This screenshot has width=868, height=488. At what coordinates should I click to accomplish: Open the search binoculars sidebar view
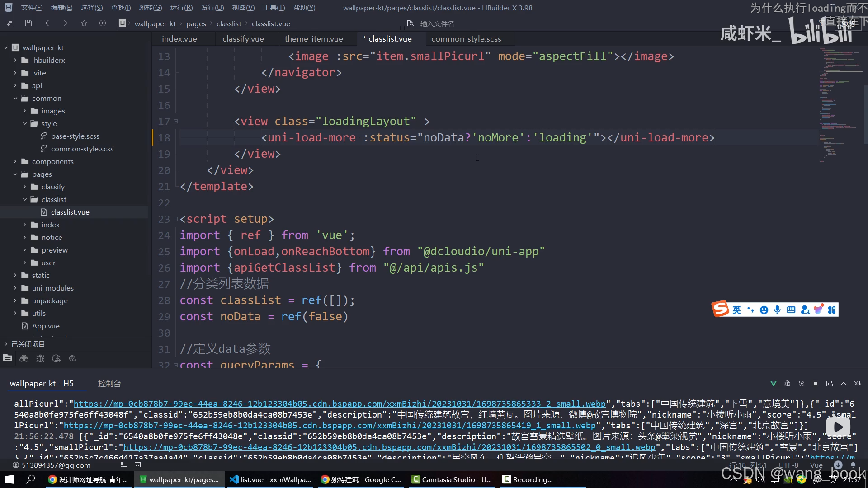(24, 358)
